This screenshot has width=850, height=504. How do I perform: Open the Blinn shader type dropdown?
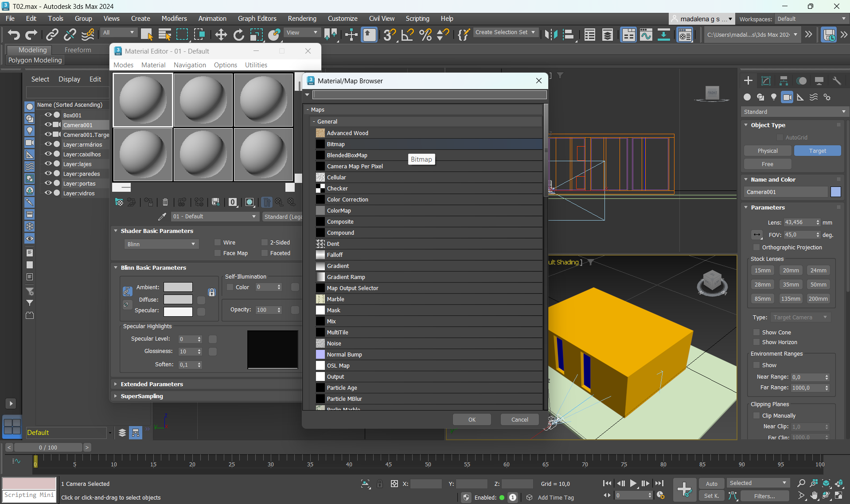pyautogui.click(x=161, y=244)
